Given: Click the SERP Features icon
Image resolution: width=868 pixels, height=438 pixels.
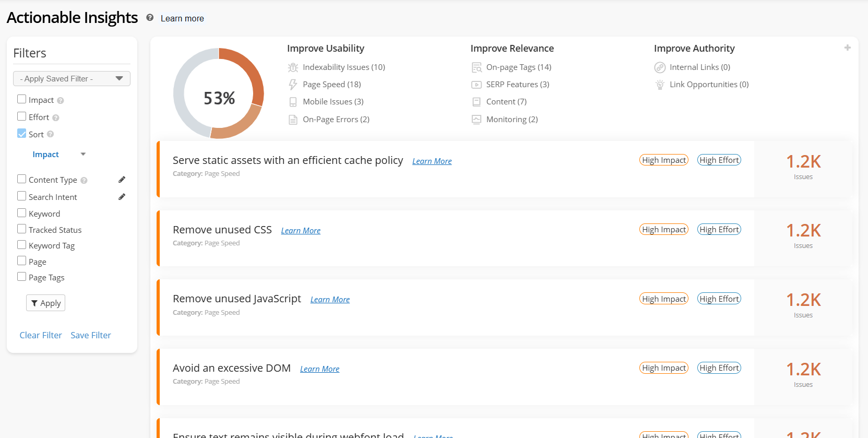Looking at the screenshot, I should pyautogui.click(x=476, y=85).
